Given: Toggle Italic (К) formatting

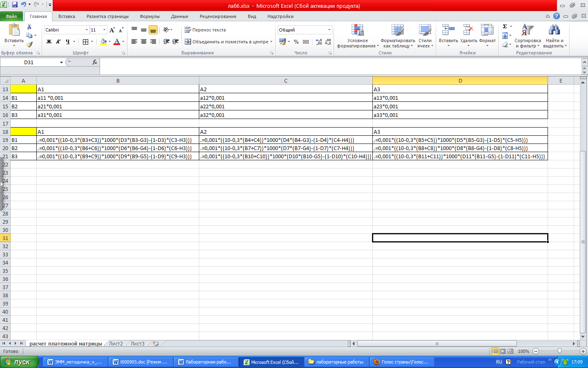Looking at the screenshot, I should point(58,42).
